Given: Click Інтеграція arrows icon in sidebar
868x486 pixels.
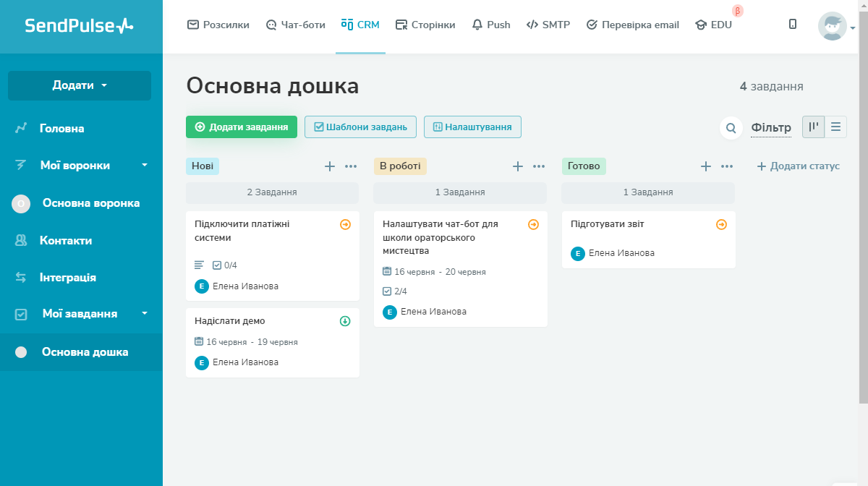Looking at the screenshot, I should [x=22, y=278].
